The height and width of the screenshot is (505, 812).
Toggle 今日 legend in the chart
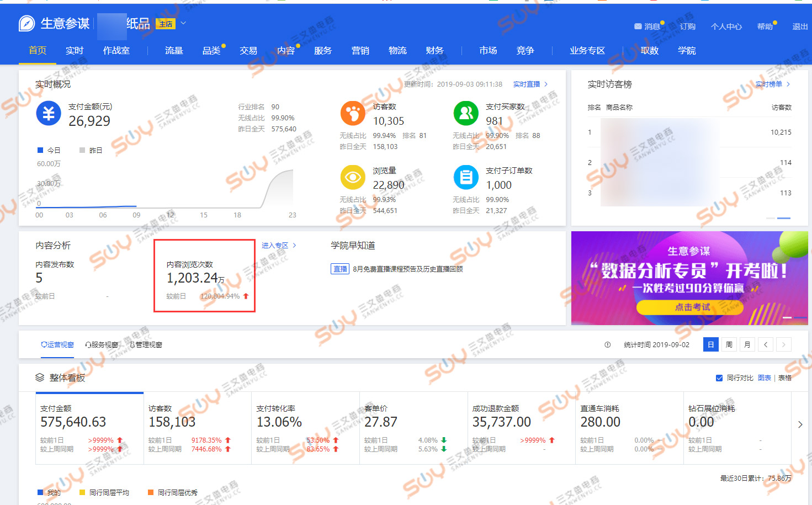[49, 150]
